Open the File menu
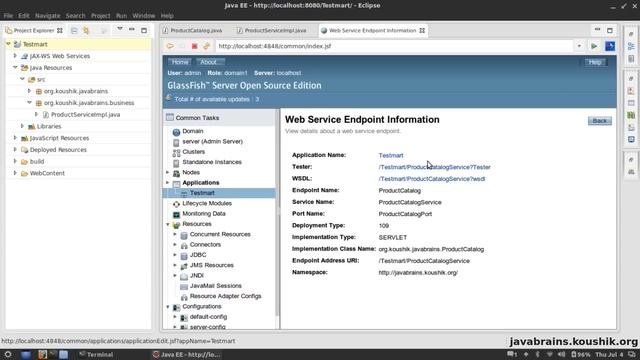640x360 pixels. 8,16
